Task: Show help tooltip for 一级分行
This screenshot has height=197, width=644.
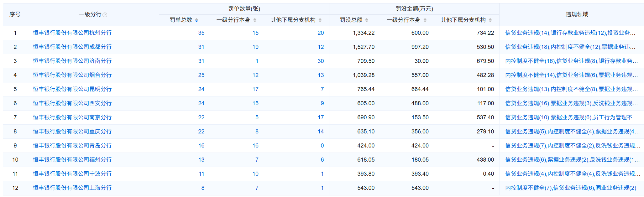Action: (x=105, y=15)
